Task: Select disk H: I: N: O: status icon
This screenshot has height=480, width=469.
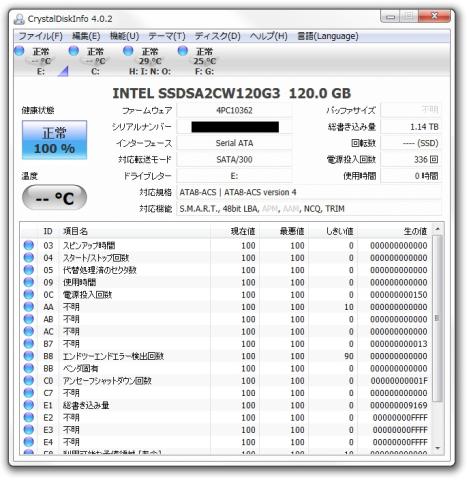Action: (128, 51)
